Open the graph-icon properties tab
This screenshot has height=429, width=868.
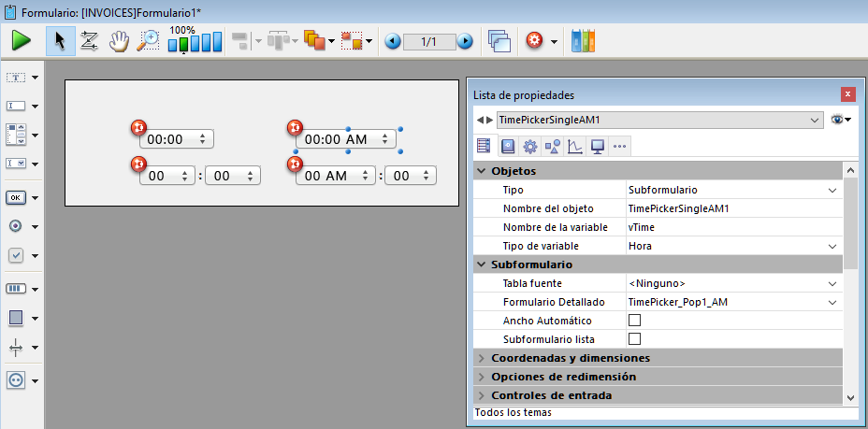574,146
